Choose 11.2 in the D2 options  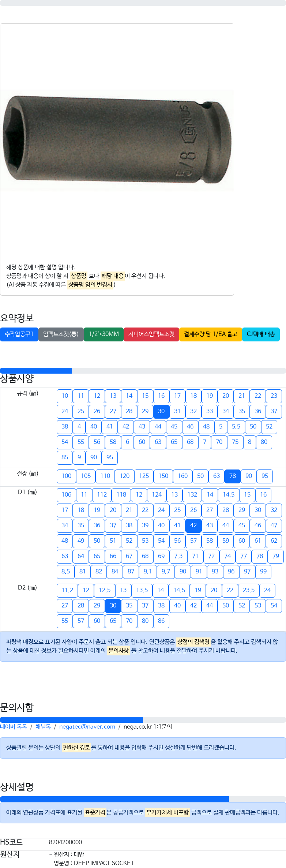pyautogui.click(x=67, y=590)
